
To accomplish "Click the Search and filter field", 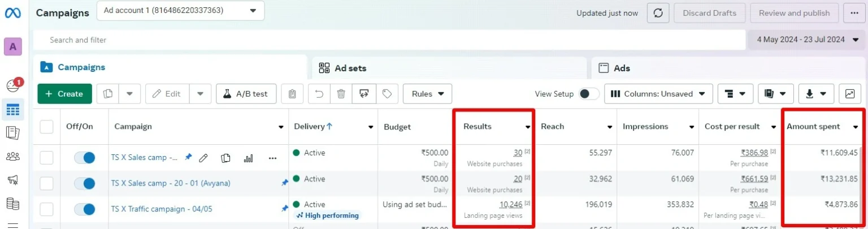I will 389,40.
